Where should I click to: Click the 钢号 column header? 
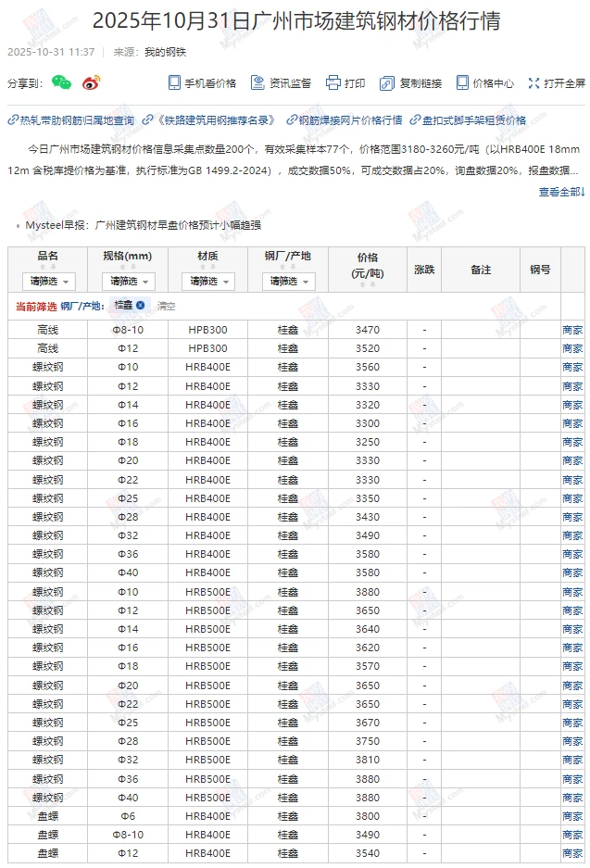click(540, 270)
